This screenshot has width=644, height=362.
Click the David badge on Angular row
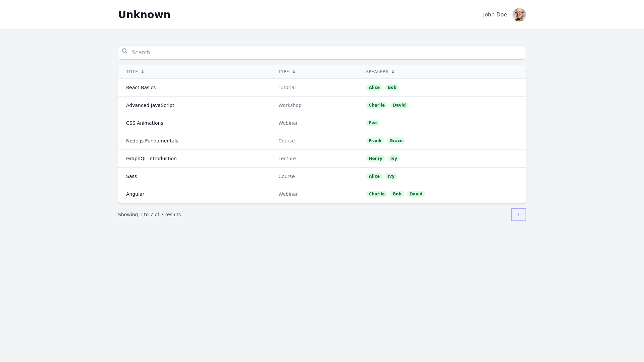[x=416, y=194]
